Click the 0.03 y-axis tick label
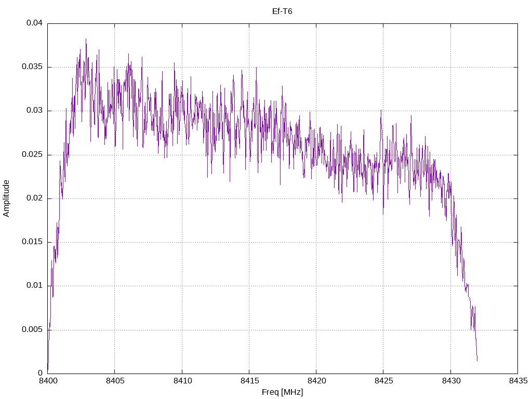 pos(35,111)
